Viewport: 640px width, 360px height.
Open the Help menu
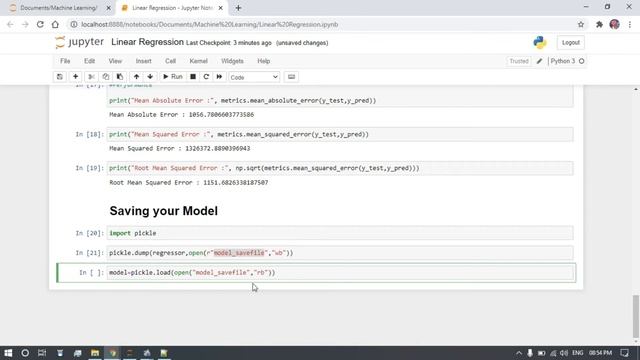pos(264,61)
